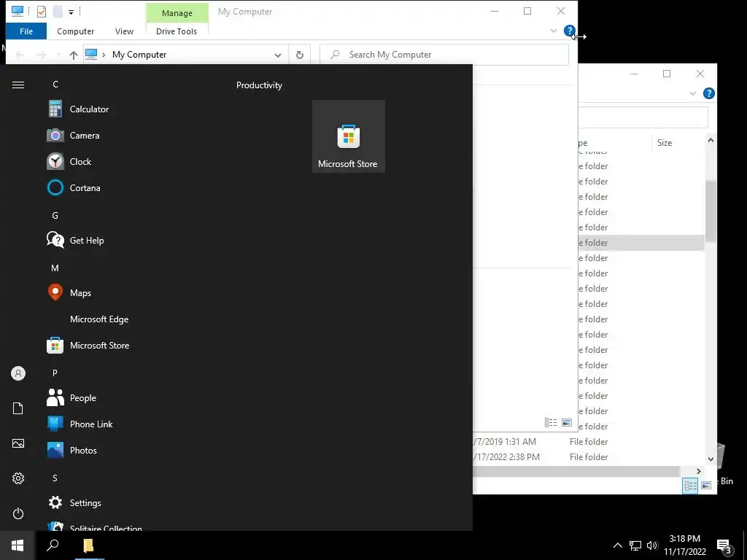Image resolution: width=747 pixels, height=560 pixels.
Task: Click letter S section header
Action: click(x=55, y=478)
